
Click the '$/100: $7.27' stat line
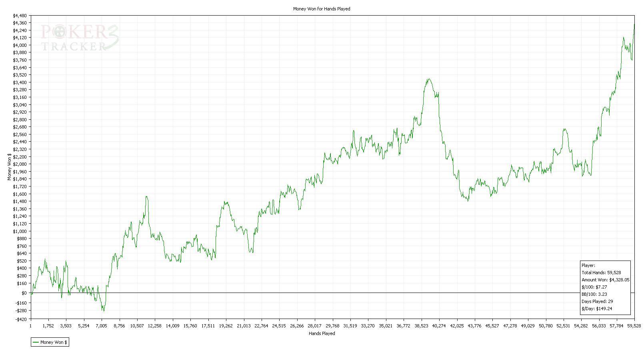[x=594, y=287]
